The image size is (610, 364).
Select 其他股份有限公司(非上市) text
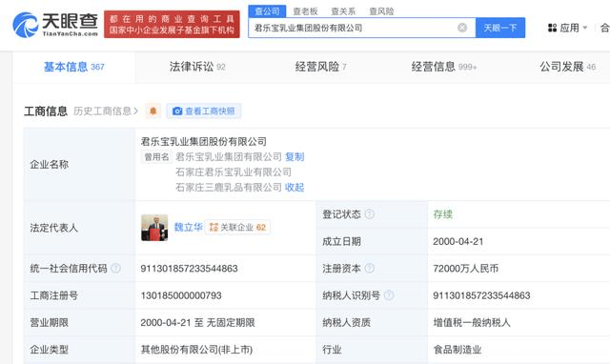pyautogui.click(x=196, y=350)
